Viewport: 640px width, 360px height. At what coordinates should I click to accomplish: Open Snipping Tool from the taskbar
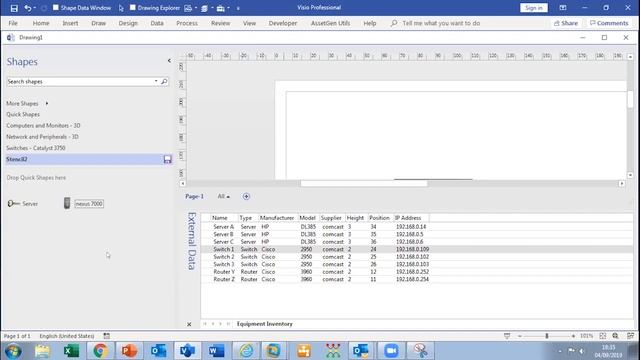[x=420, y=351]
